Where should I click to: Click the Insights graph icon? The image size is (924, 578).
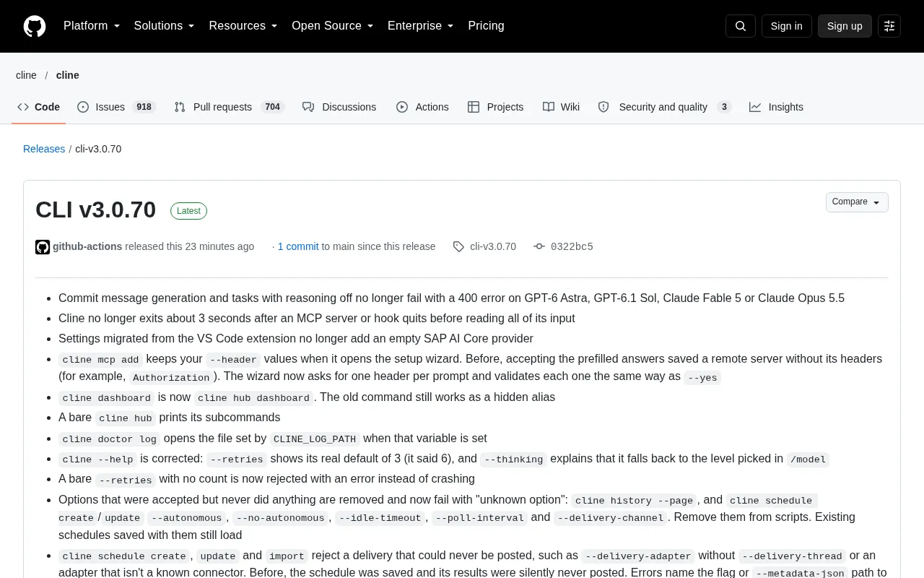755,107
